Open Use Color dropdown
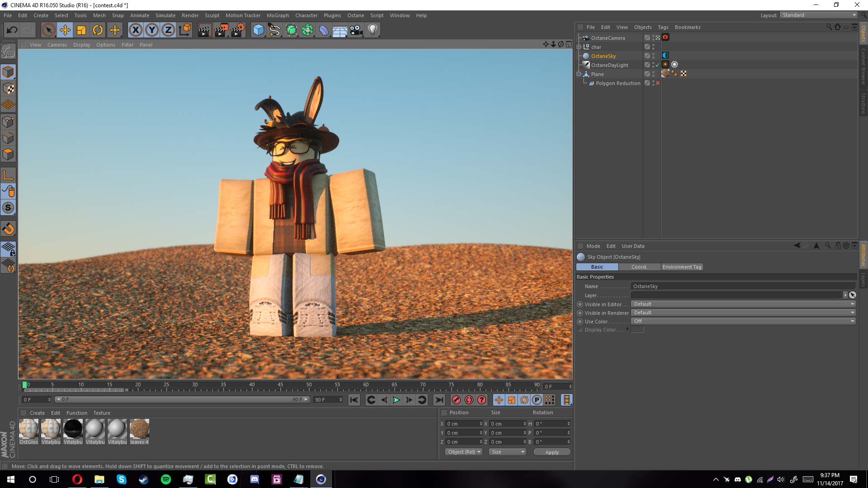Image resolution: width=868 pixels, height=488 pixels. coord(743,321)
